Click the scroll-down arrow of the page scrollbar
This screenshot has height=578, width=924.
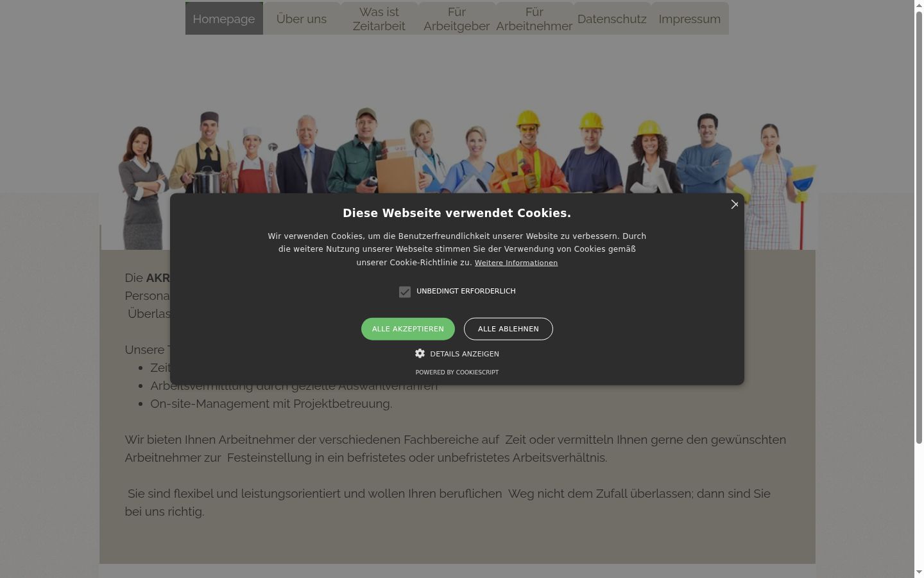(919, 572)
